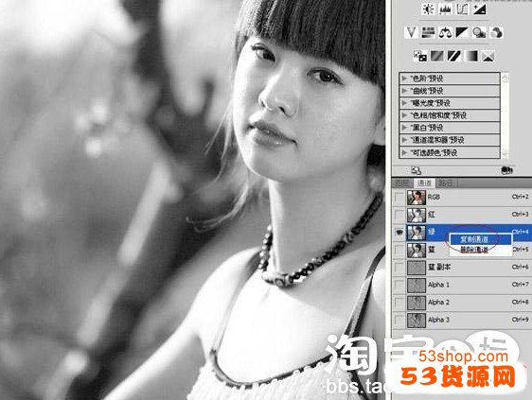This screenshot has width=532, height=400.
Task: Hide the 绿 channel eye icon
Action: click(x=399, y=233)
